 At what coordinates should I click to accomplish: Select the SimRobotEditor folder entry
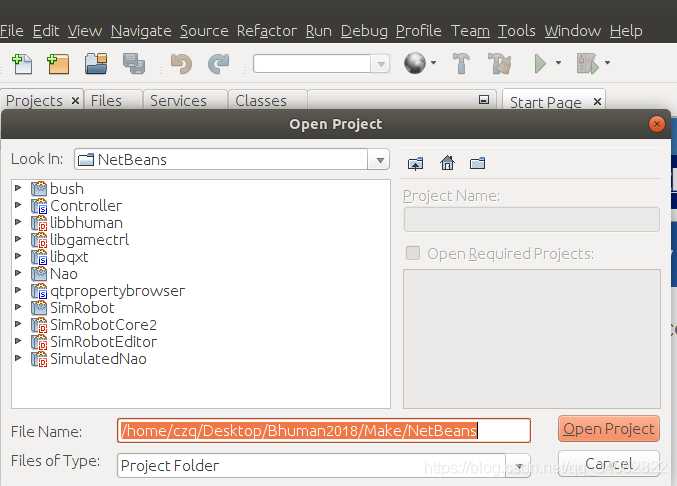(x=104, y=342)
